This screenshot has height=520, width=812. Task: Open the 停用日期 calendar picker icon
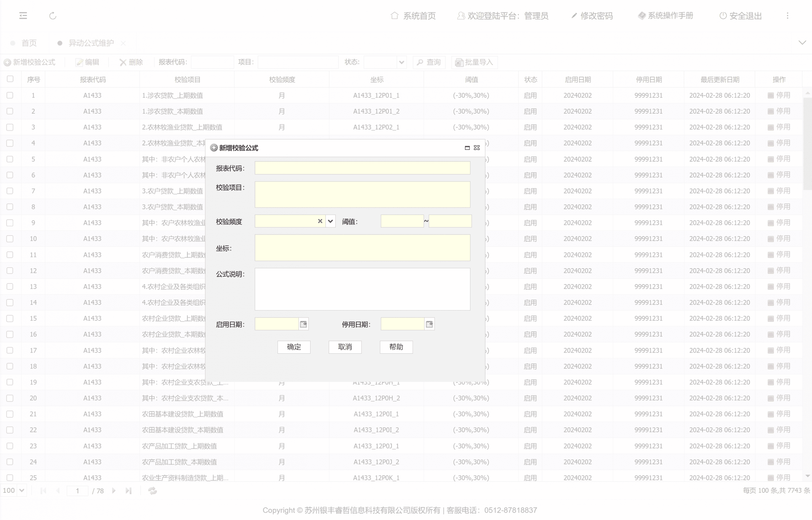click(x=429, y=324)
